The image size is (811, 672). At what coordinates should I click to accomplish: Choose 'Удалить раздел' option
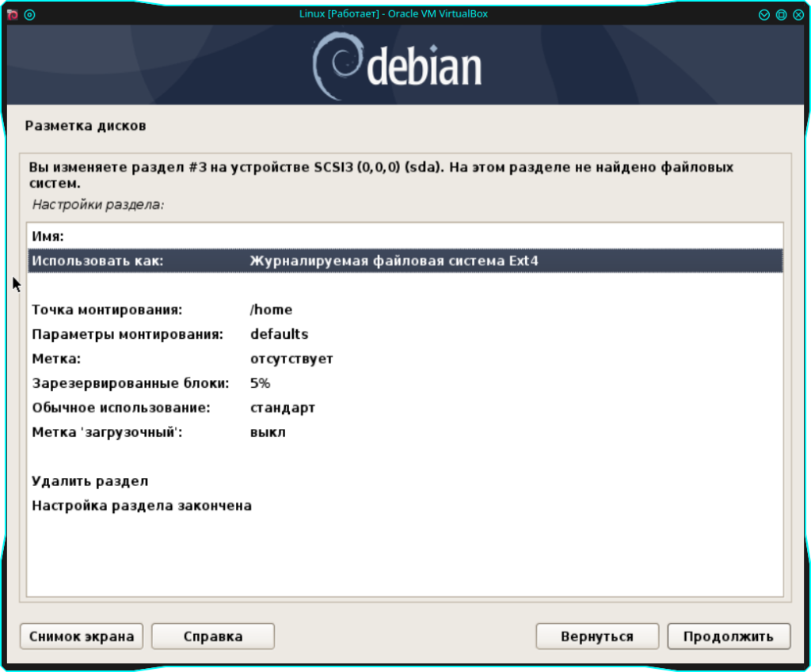point(405,481)
